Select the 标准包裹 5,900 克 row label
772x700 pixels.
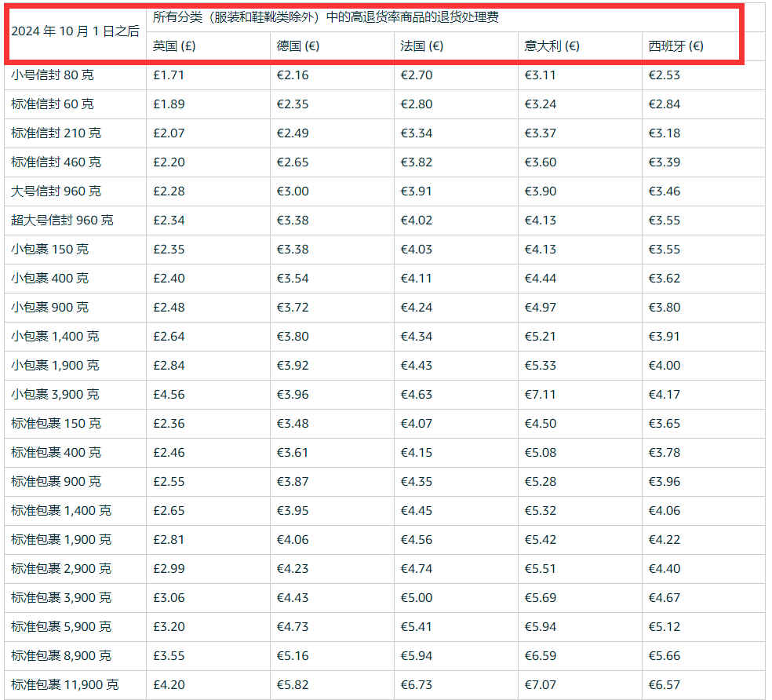(61, 626)
